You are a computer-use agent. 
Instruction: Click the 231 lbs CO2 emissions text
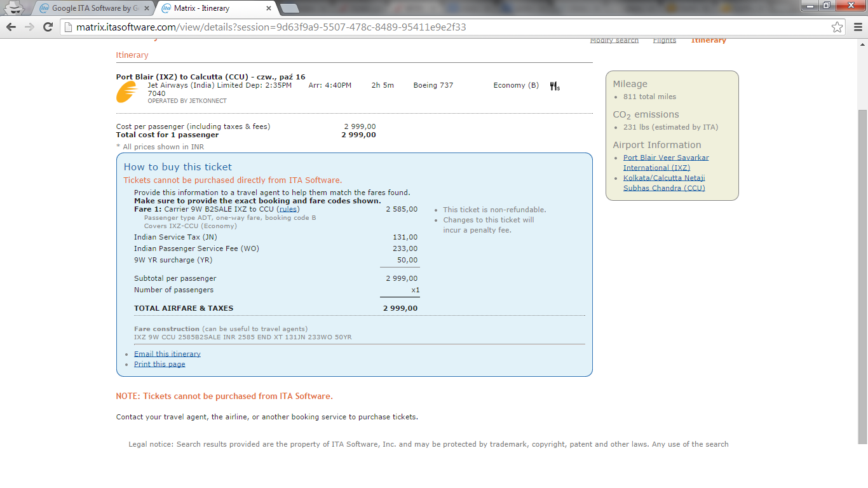tap(671, 127)
